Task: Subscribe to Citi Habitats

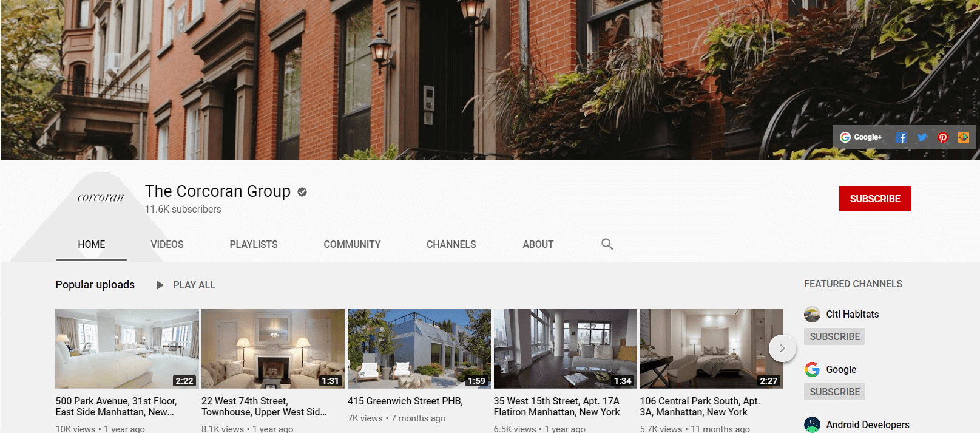Action: point(835,336)
